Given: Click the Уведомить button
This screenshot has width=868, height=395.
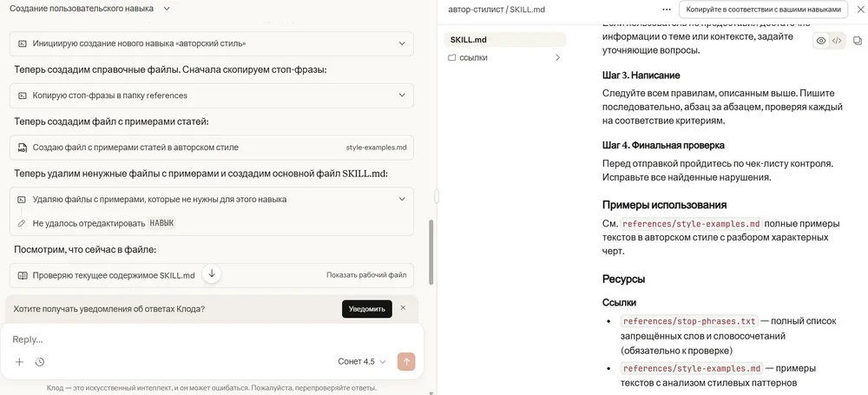Looking at the screenshot, I should pyautogui.click(x=366, y=309).
